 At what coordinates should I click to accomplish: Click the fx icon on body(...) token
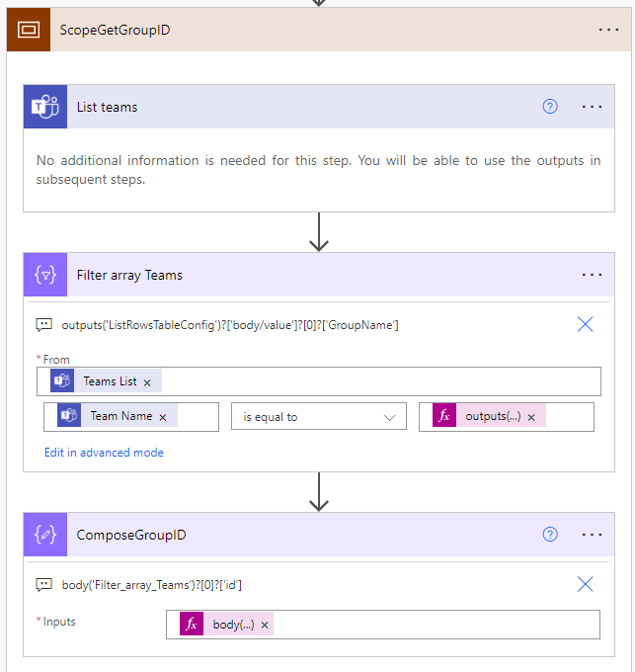[x=192, y=624]
